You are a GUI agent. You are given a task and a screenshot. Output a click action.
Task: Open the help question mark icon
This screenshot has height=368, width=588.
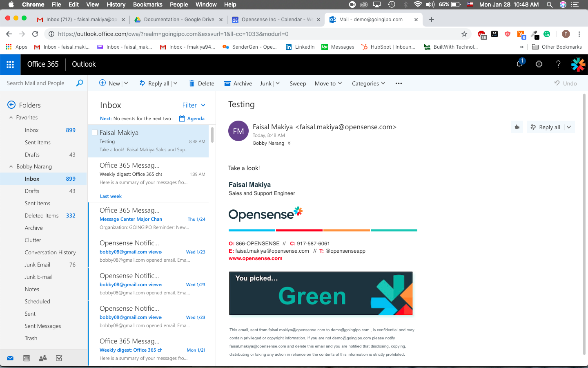click(x=558, y=64)
